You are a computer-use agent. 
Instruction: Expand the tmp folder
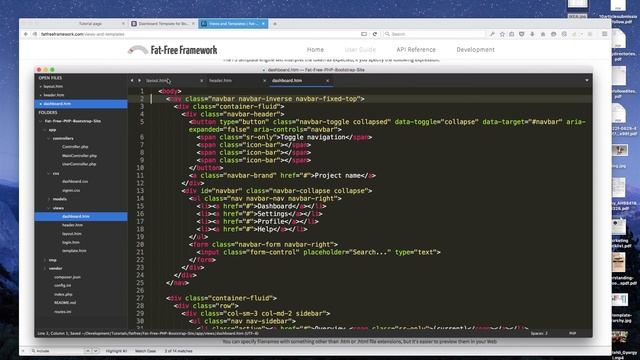pos(45,260)
